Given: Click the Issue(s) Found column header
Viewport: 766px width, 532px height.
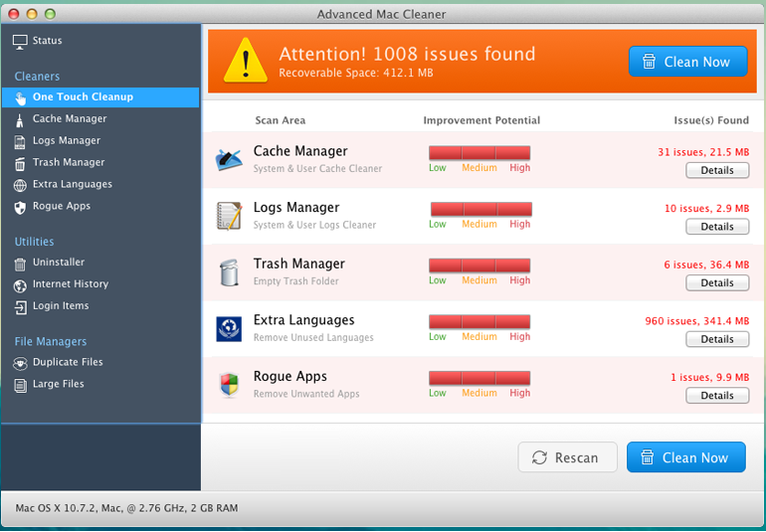Looking at the screenshot, I should tap(711, 120).
